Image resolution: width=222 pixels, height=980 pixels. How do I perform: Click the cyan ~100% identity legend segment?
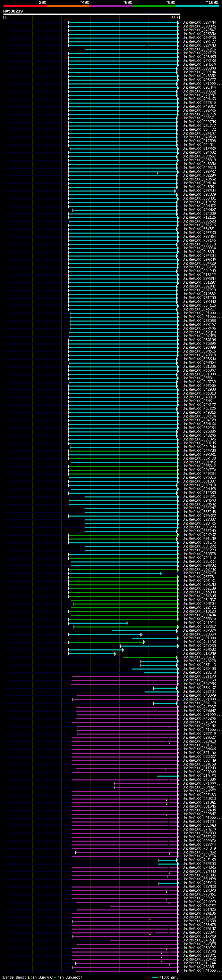pyautogui.click(x=197, y=6)
